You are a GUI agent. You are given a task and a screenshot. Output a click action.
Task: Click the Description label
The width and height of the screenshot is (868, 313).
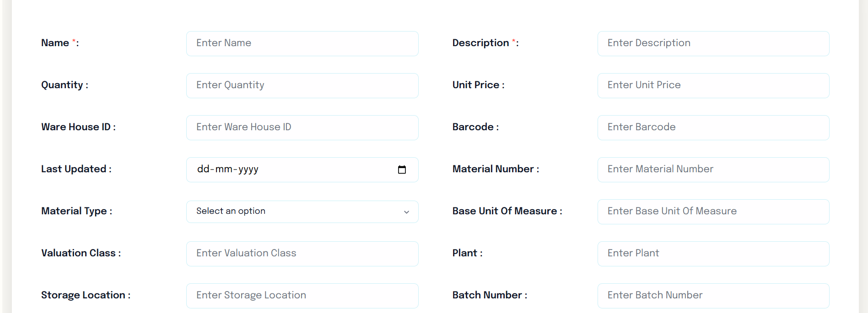(x=485, y=43)
